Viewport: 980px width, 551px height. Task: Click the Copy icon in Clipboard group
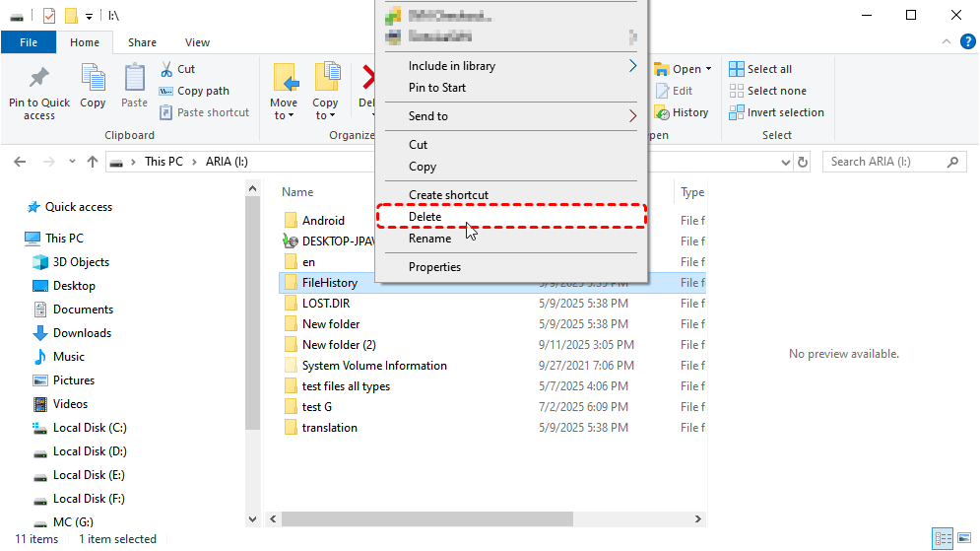tap(93, 79)
